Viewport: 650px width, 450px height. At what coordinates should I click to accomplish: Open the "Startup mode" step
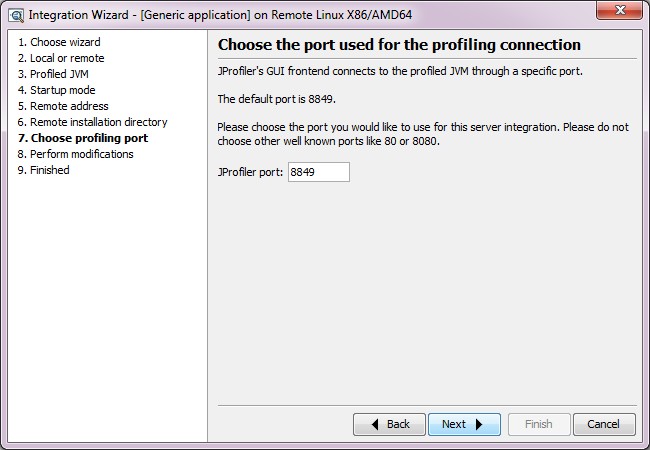pos(57,90)
